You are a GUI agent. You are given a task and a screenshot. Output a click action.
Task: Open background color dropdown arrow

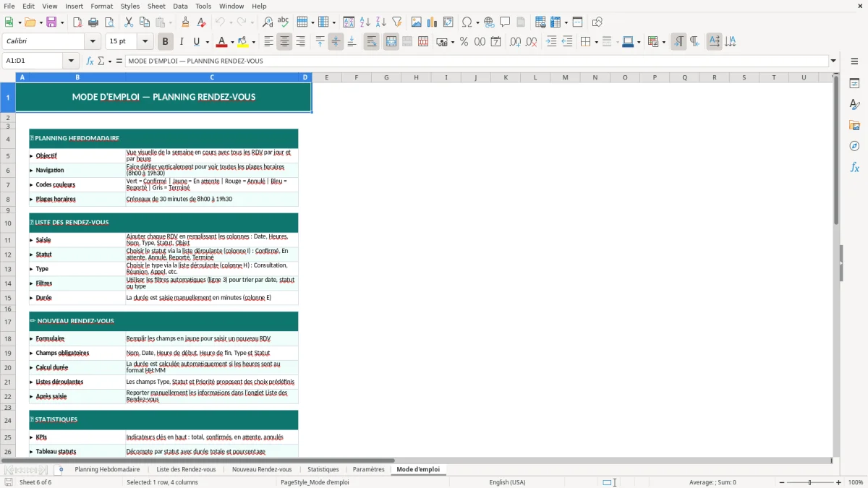click(x=253, y=42)
